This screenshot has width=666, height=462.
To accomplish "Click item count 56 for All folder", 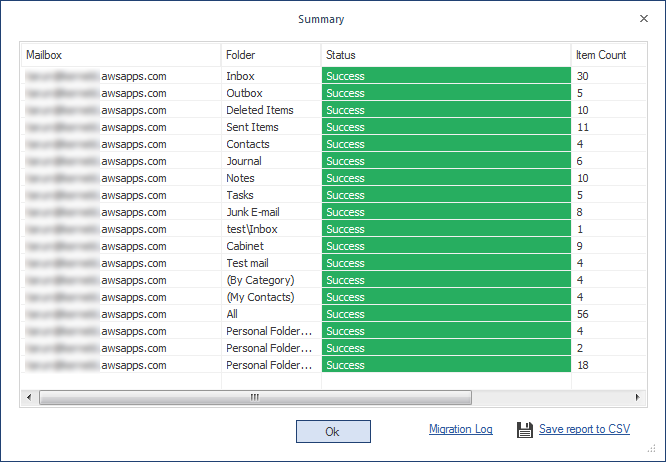I will pyautogui.click(x=583, y=314).
